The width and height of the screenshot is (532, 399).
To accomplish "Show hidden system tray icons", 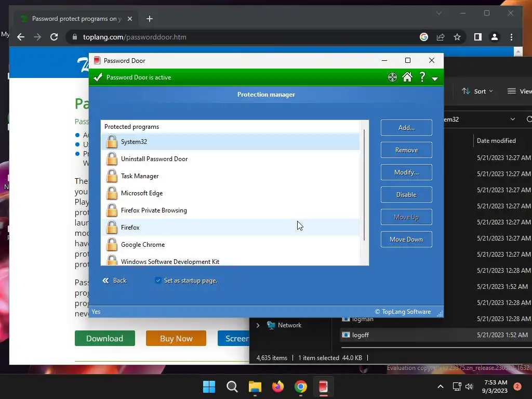I will [441, 387].
